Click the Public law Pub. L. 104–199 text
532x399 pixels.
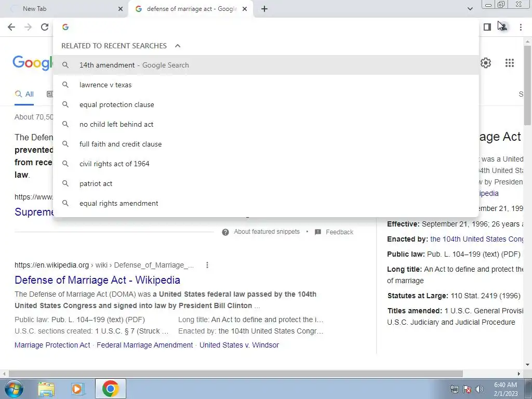(x=454, y=254)
